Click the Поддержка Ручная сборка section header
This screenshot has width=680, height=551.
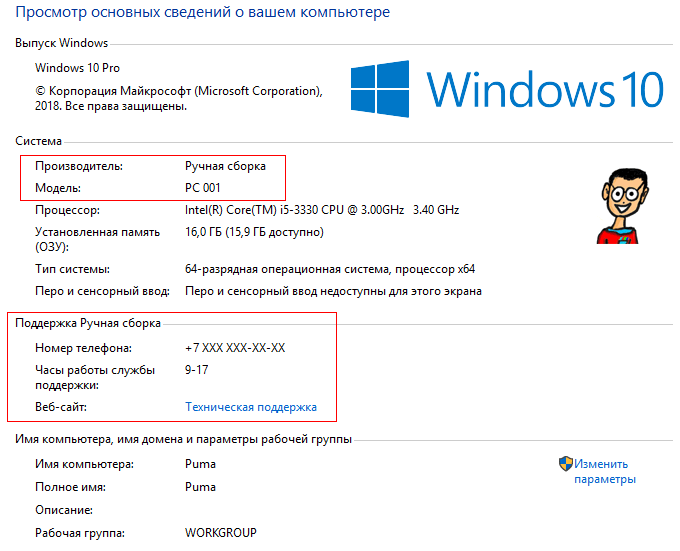pyautogui.click(x=88, y=323)
